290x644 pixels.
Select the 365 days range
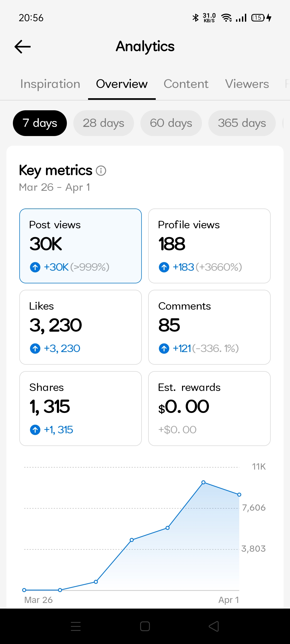pos(242,123)
